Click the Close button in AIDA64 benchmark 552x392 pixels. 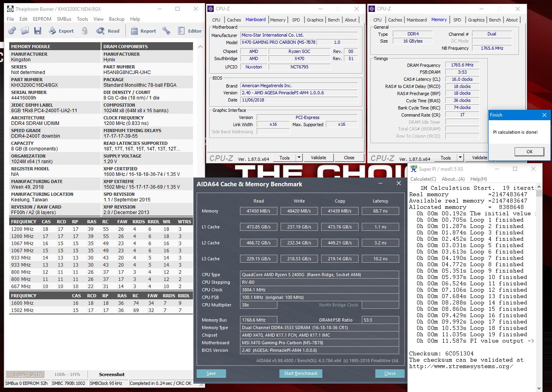point(390,373)
